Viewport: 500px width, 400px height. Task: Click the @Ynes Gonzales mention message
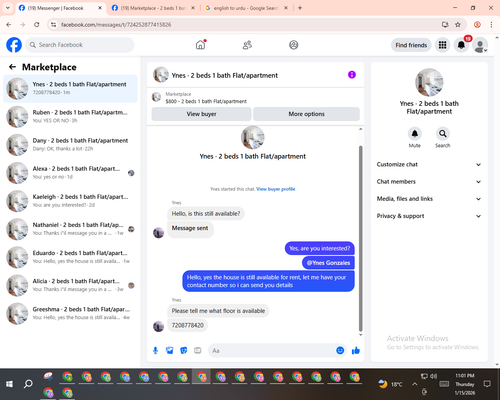tap(328, 263)
